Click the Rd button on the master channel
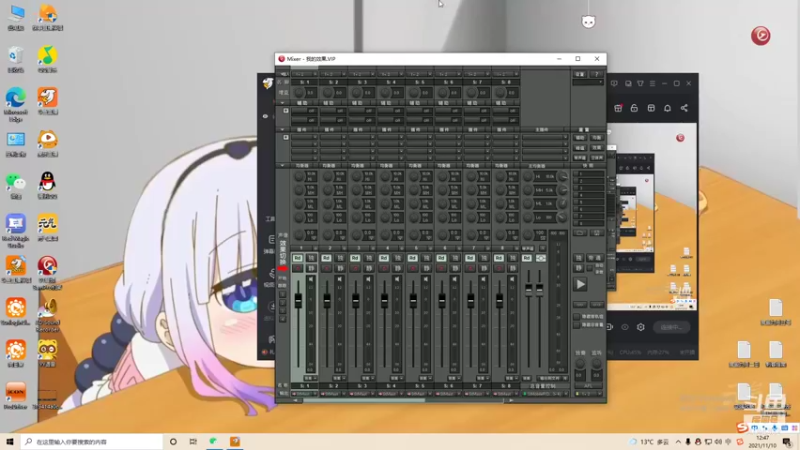 (527, 258)
